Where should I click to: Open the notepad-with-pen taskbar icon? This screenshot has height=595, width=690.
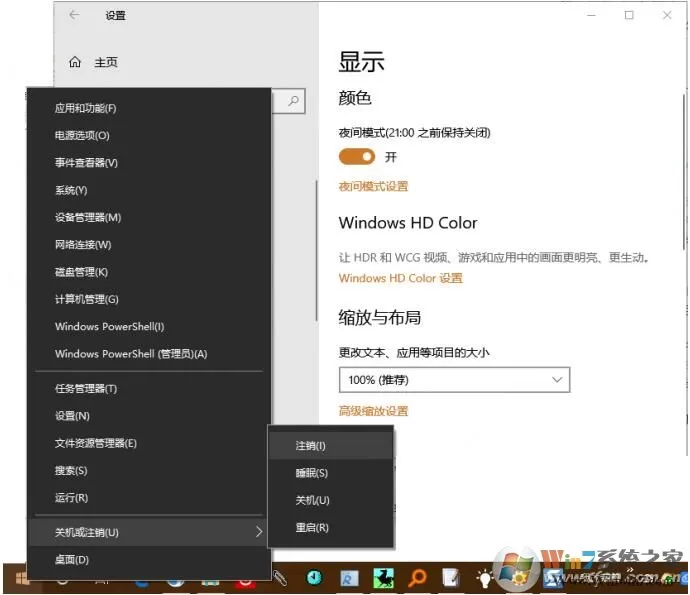tap(450, 577)
